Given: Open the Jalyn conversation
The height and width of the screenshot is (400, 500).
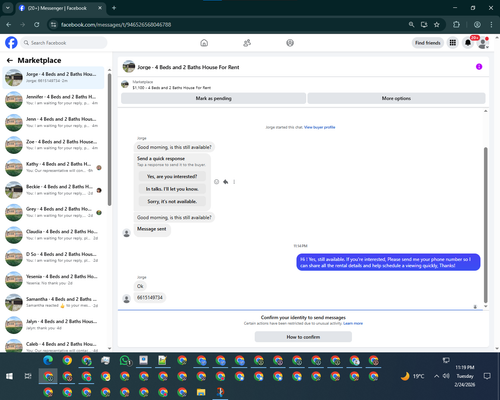Looking at the screenshot, I should click(x=53, y=325).
